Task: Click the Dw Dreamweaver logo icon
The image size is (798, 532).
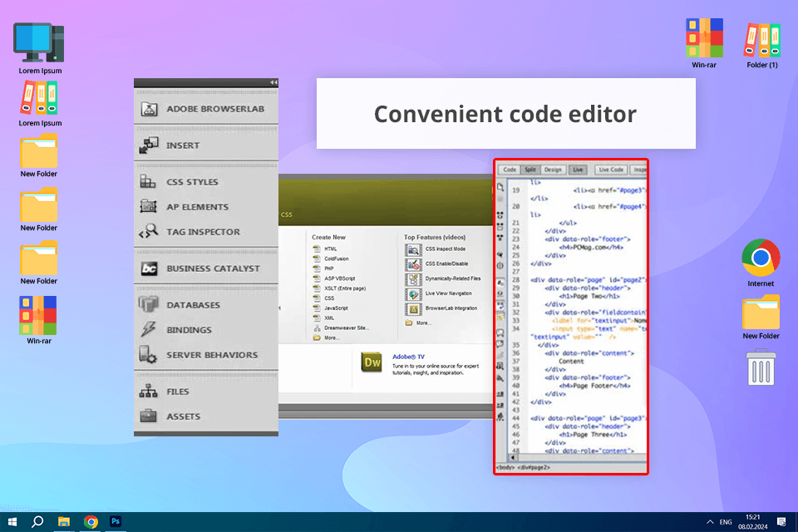Action: point(372,362)
